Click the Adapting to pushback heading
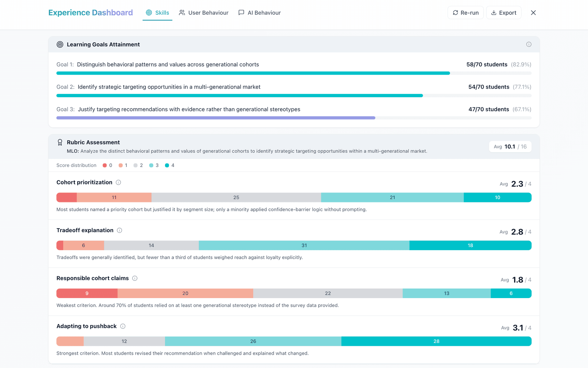This screenshot has height=368, width=588. 87,326
